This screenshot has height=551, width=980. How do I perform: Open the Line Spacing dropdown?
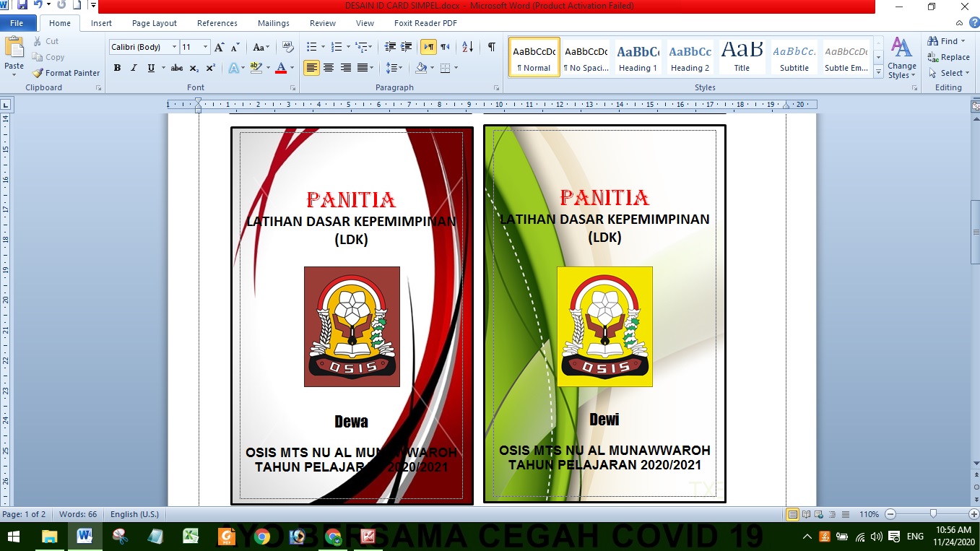394,68
